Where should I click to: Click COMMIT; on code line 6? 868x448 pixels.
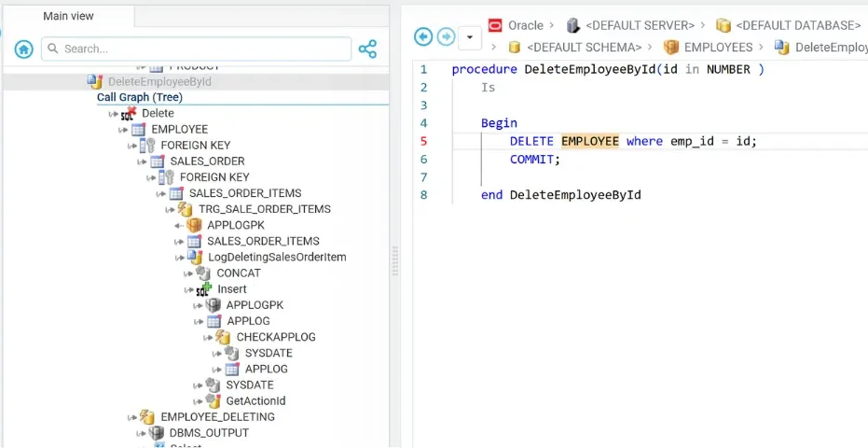pos(535,159)
